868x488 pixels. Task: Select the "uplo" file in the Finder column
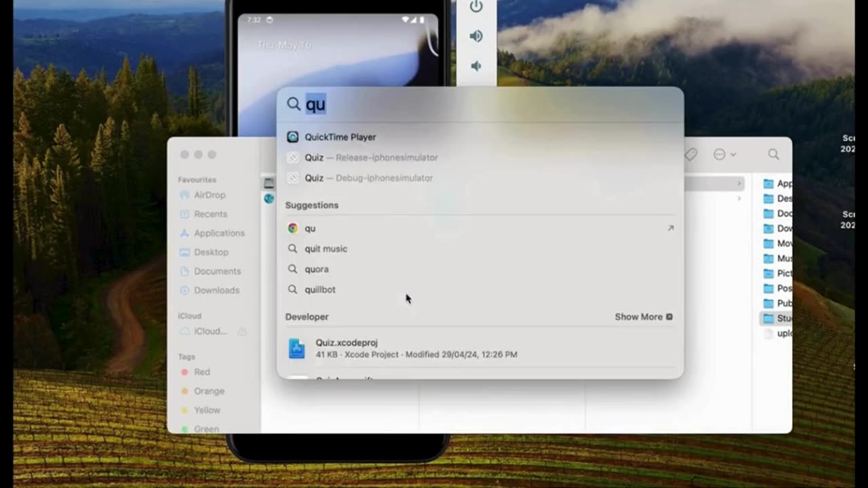click(x=776, y=333)
